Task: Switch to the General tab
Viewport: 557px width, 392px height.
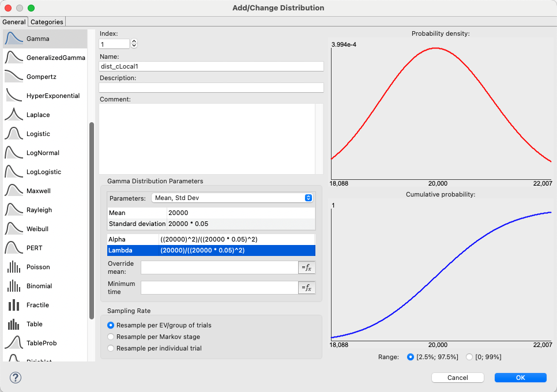Action: point(14,22)
